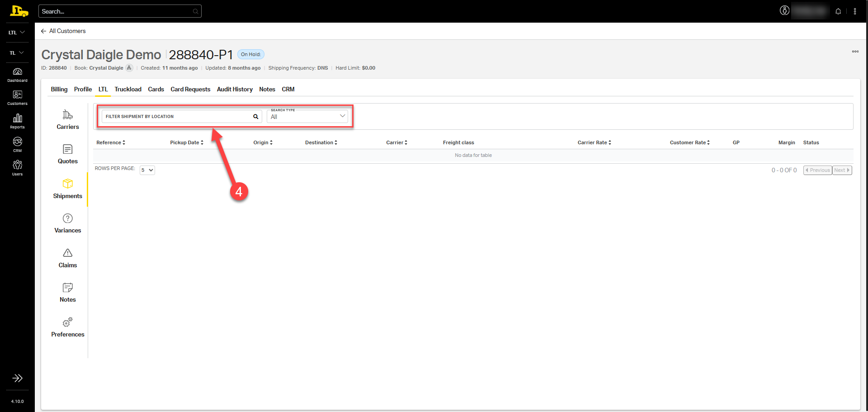Sort table by Carrier
Image resolution: width=868 pixels, height=412 pixels.
click(396, 142)
